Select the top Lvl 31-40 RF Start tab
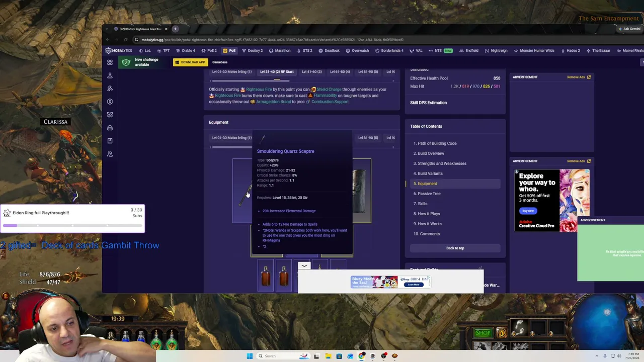 pyautogui.click(x=277, y=72)
